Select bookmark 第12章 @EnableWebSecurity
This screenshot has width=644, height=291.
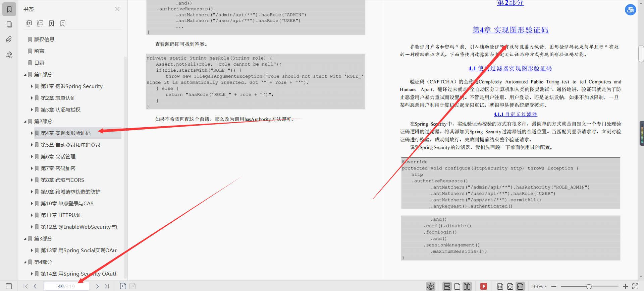[79, 227]
